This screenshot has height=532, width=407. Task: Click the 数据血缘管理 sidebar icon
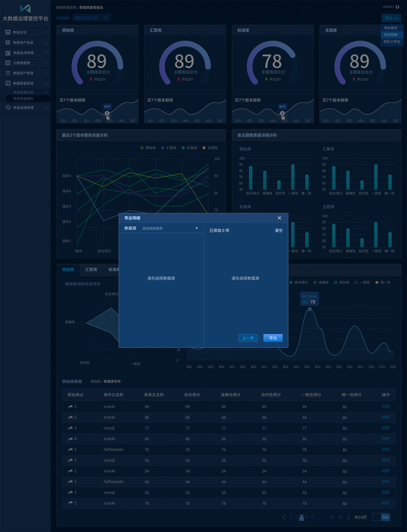(x=8, y=53)
